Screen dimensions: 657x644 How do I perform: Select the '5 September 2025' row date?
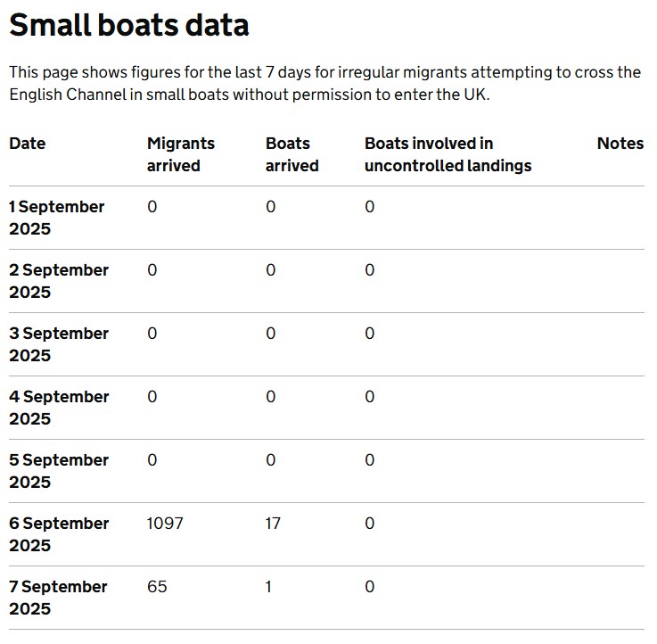[x=59, y=471]
